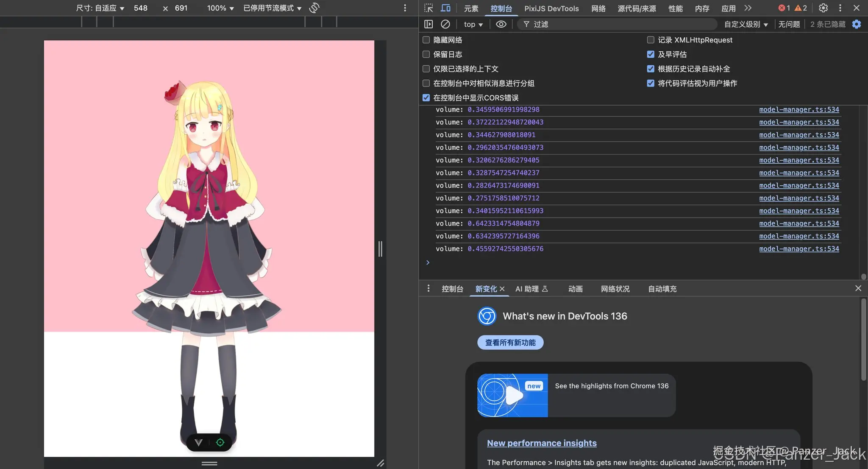
Task: Disable 根据历史记录自动补全 option
Action: [651, 69]
